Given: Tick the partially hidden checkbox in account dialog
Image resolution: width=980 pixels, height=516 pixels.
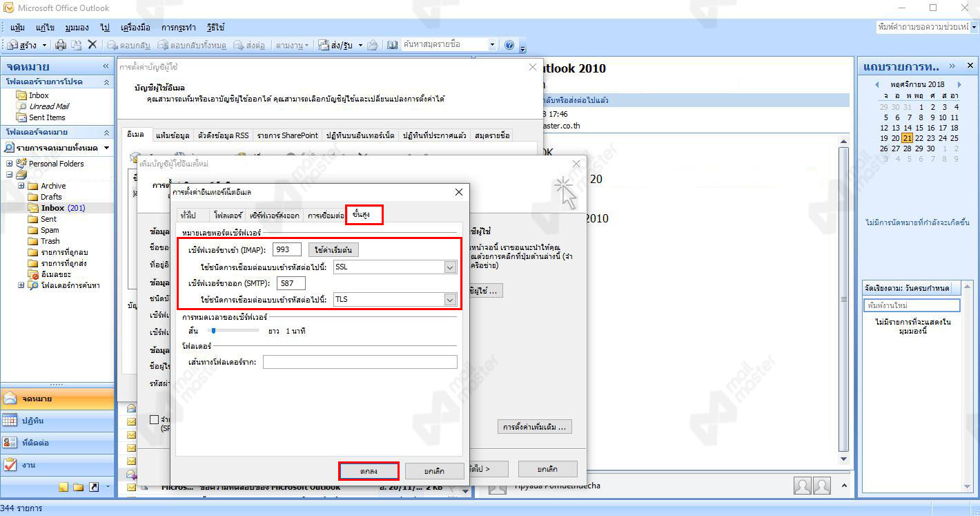Looking at the screenshot, I should (x=155, y=419).
